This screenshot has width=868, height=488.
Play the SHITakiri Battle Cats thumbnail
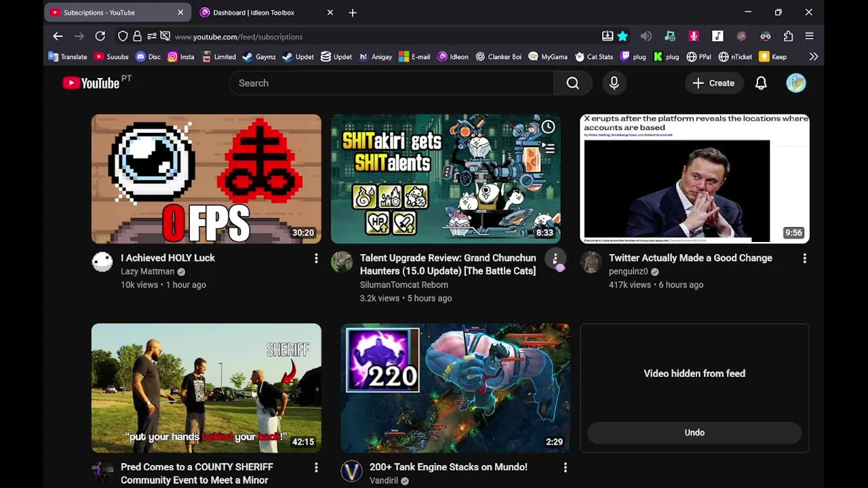click(446, 178)
